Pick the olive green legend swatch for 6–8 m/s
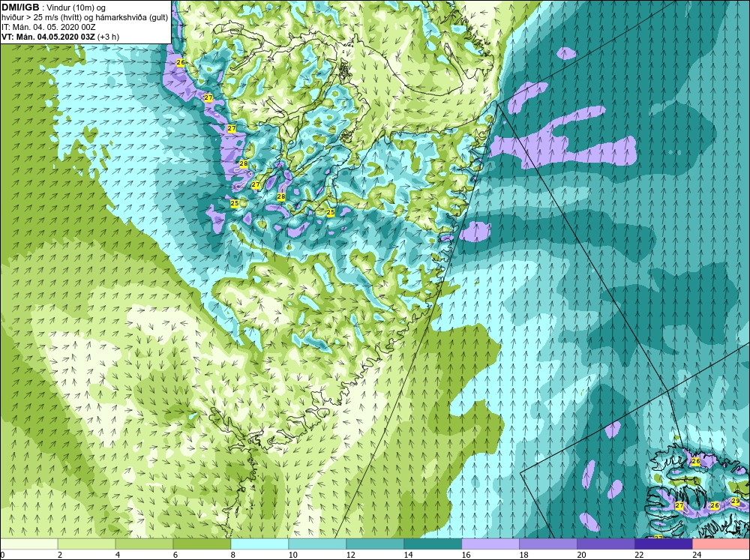Image resolution: width=750 pixels, height=560 pixels. tap(202, 544)
